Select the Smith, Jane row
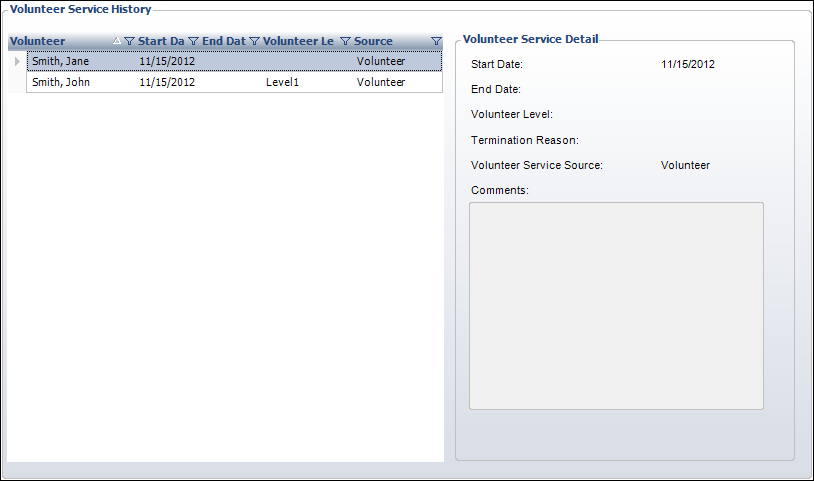Screen dimensions: 814x481 click(x=235, y=61)
